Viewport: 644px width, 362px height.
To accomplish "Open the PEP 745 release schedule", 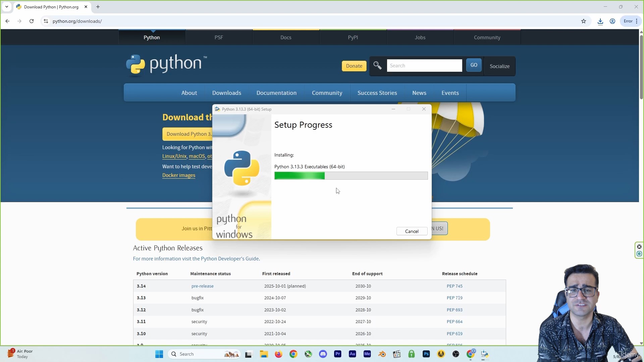I will [x=454, y=286].
